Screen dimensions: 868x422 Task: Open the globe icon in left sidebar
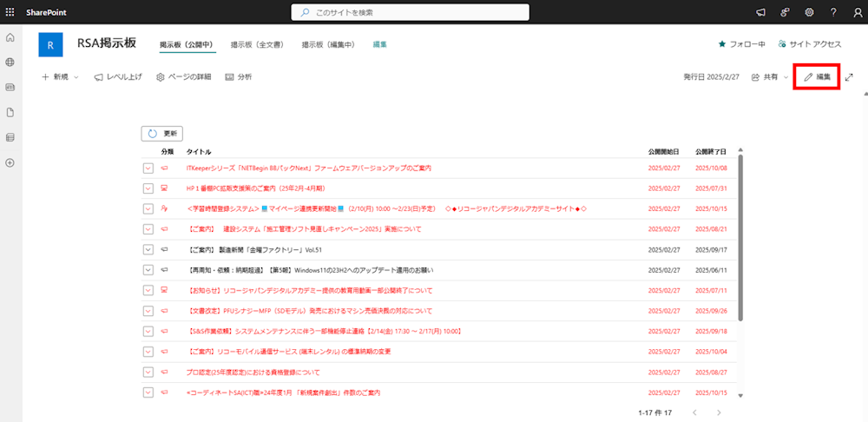10,63
